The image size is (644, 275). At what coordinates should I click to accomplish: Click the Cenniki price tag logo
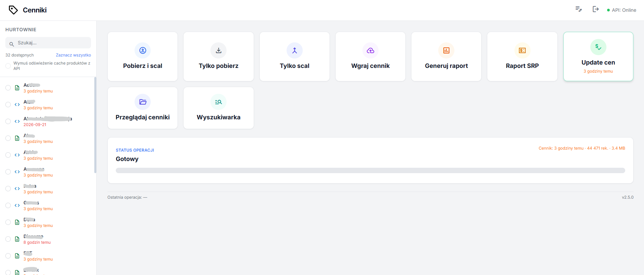point(13,10)
